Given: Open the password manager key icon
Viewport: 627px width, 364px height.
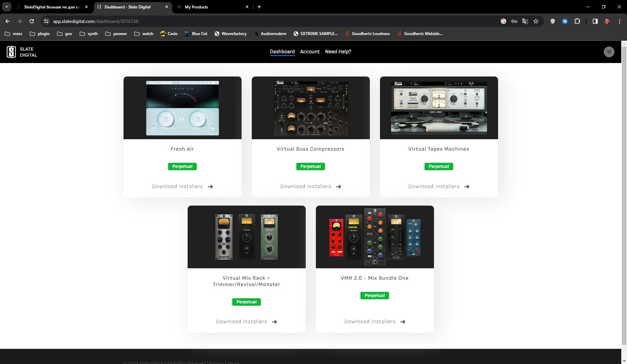Looking at the screenshot, I should click(514, 21).
